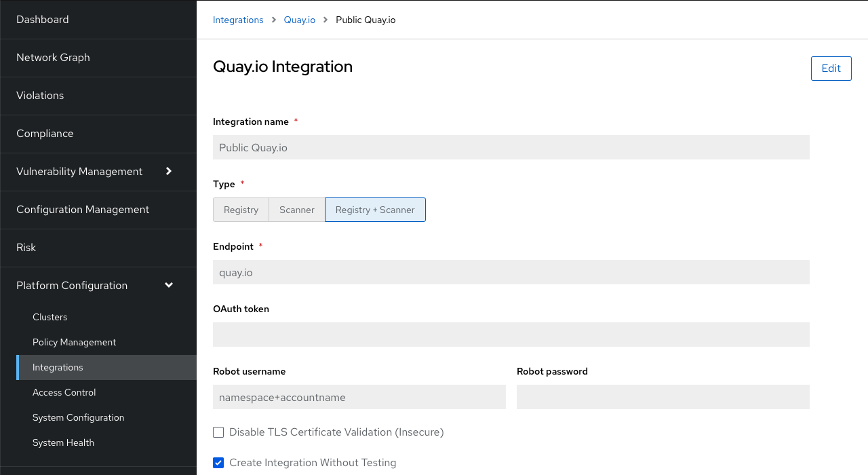Screen dimensions: 868x475
Task: Expand the Vulnerability Management section
Action: pos(79,172)
